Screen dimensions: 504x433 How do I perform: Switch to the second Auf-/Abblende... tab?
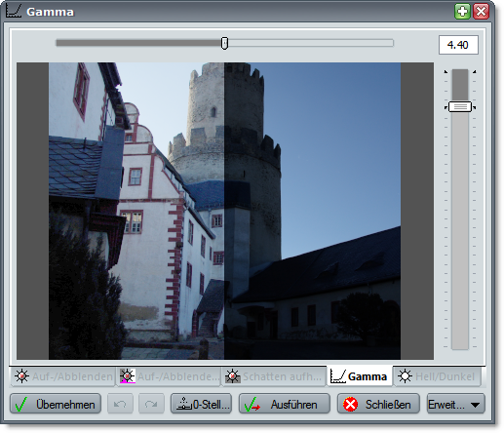click(x=169, y=376)
